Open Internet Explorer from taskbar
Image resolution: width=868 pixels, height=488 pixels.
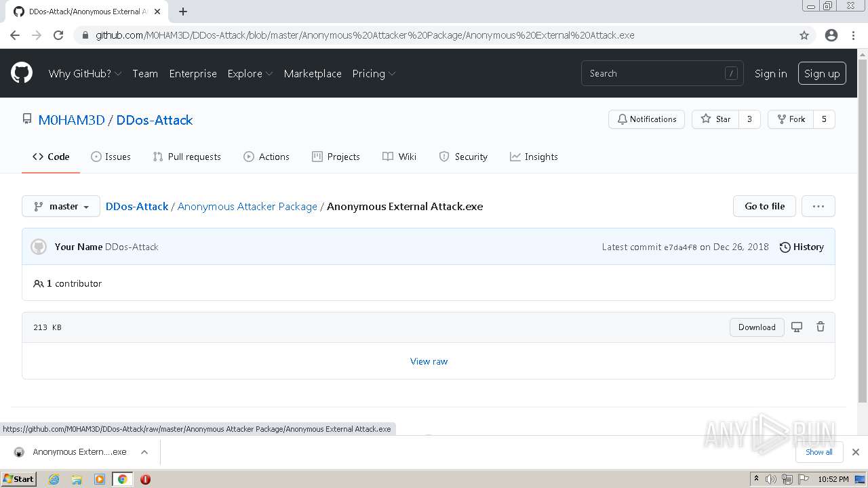click(x=54, y=479)
